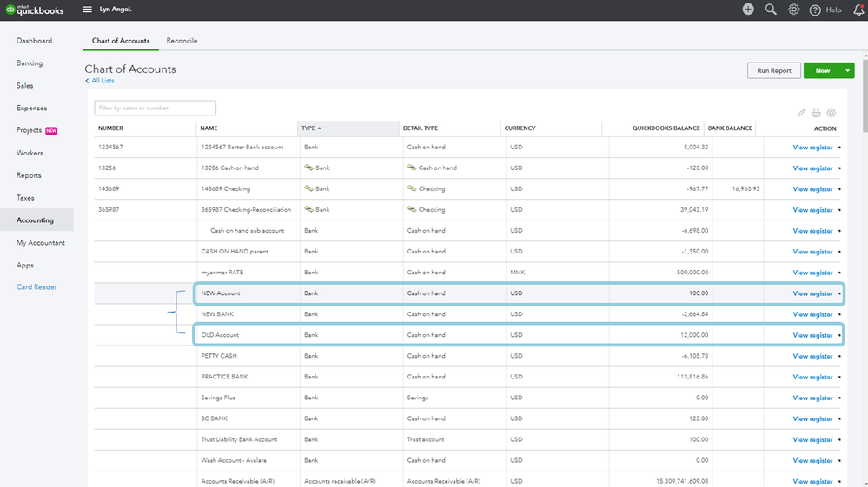Expand action dropdown for PETTY CASH
868x487 pixels.
tap(839, 357)
